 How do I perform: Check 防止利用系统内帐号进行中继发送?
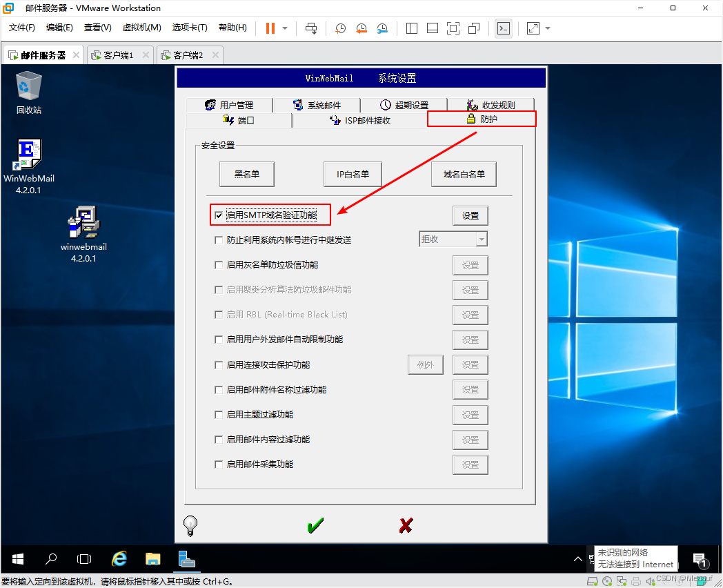pos(219,240)
